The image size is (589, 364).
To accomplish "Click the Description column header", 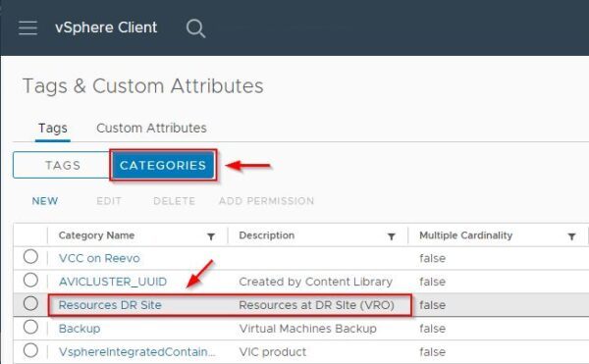I will coord(267,235).
